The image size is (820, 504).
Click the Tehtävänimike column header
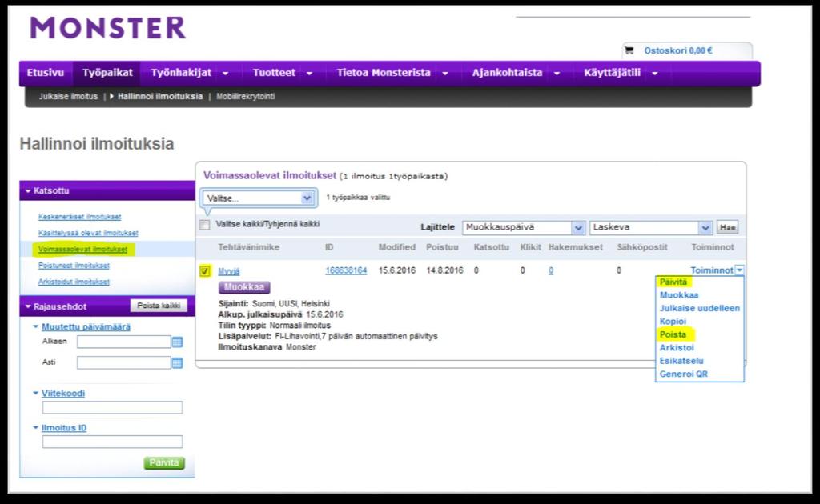[x=248, y=247]
